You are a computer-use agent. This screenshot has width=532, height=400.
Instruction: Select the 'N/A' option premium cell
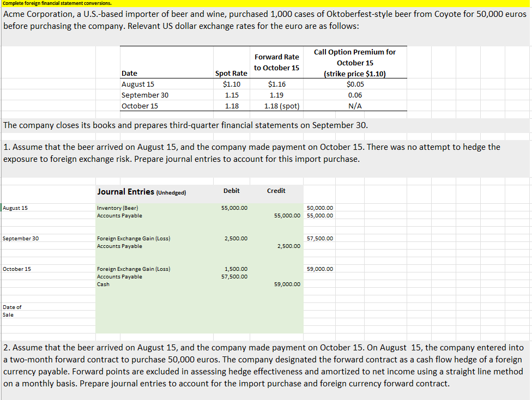coord(355,106)
